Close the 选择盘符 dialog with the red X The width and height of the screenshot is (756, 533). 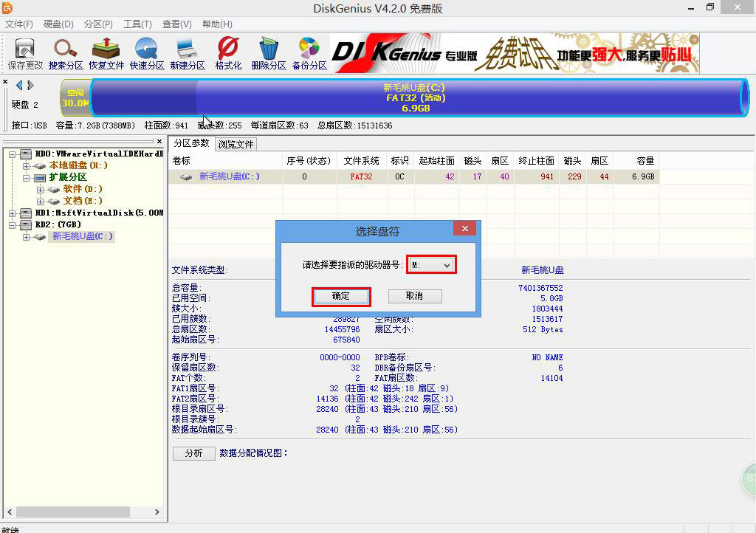(465, 228)
